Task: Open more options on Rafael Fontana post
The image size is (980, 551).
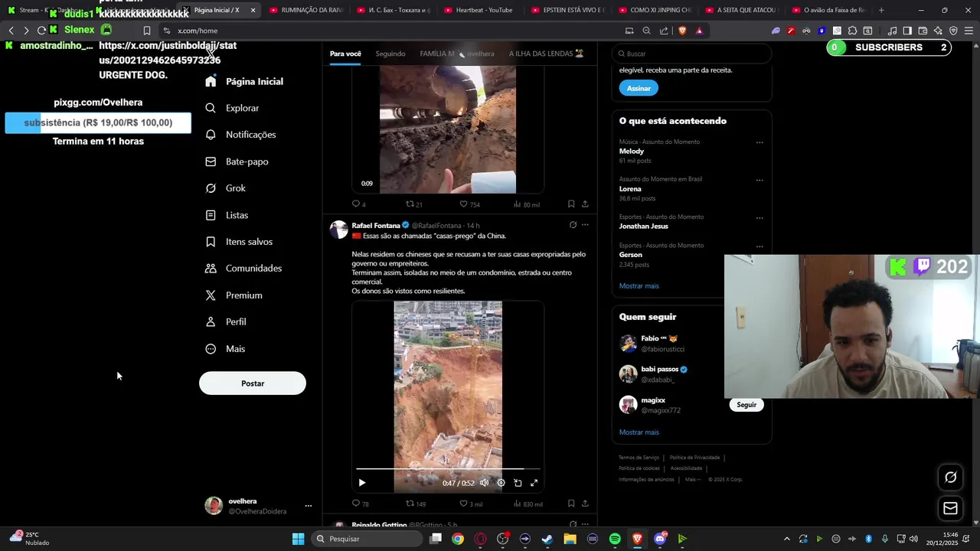Action: (x=585, y=225)
